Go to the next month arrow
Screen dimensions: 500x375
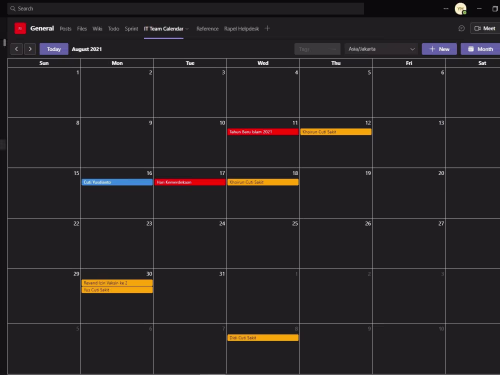[x=30, y=49]
